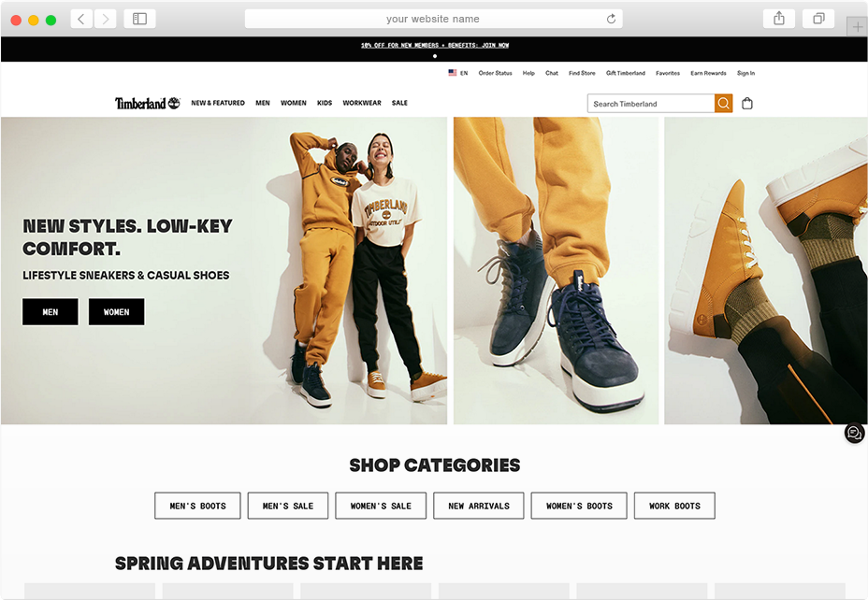The height and width of the screenshot is (600, 868).
Task: Click the browser reload icon
Action: point(612,19)
